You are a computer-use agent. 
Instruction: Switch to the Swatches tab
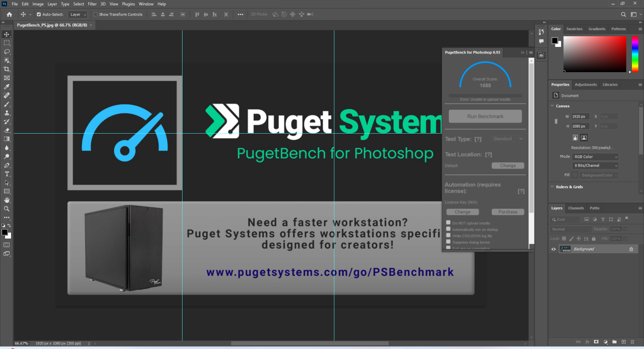(x=574, y=29)
